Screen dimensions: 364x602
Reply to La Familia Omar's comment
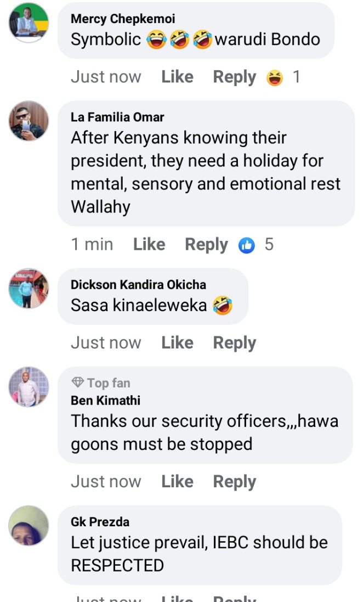206,245
